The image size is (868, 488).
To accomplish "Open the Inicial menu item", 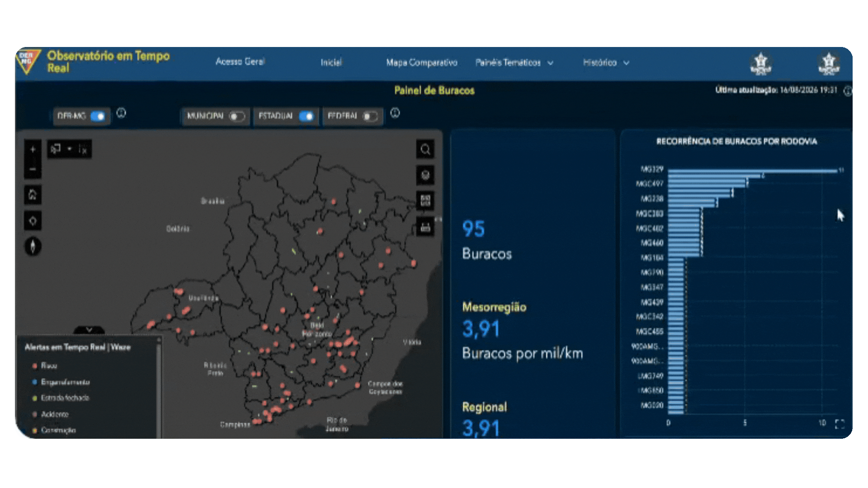I will pos(331,63).
